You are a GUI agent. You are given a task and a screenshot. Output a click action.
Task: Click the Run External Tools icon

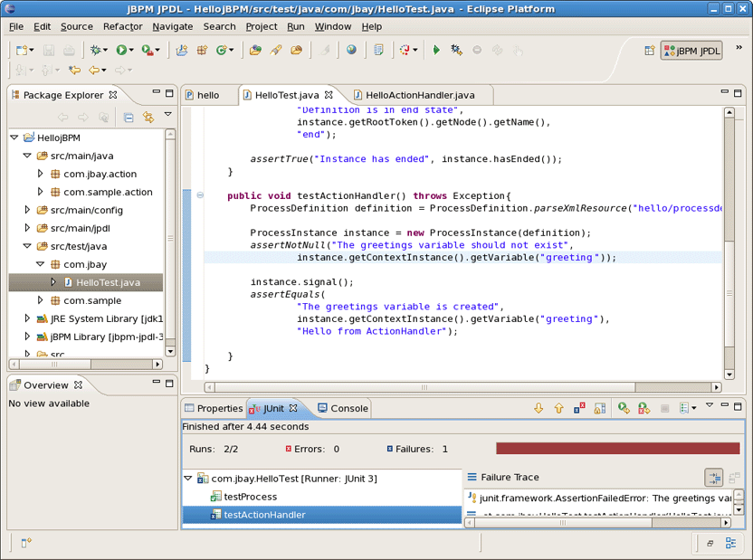tap(148, 50)
